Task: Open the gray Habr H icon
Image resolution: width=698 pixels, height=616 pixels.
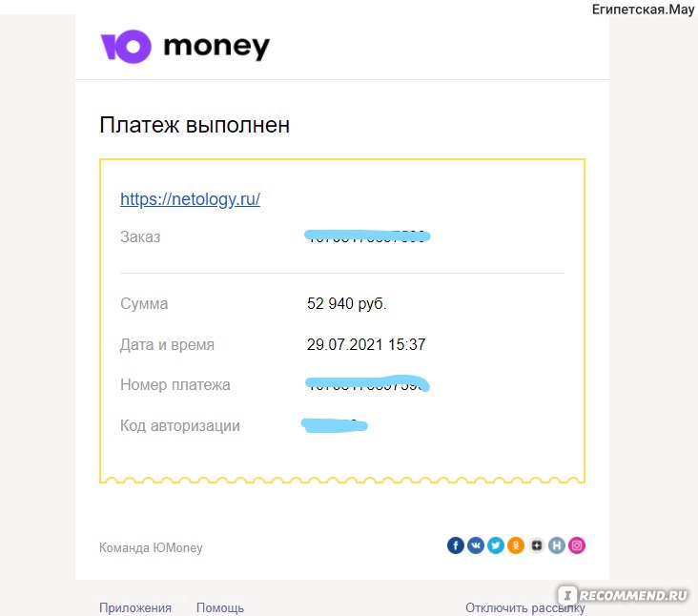Action: 557,545
